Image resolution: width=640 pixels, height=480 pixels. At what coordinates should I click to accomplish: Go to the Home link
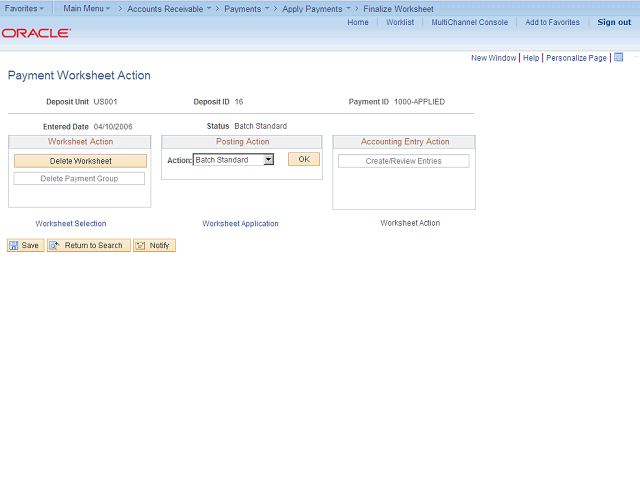coord(358,22)
